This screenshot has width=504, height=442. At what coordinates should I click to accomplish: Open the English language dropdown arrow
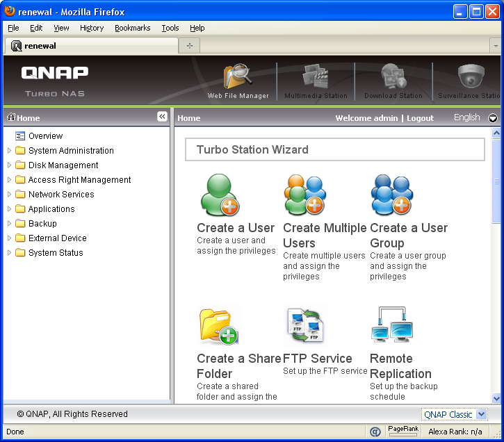coord(493,118)
